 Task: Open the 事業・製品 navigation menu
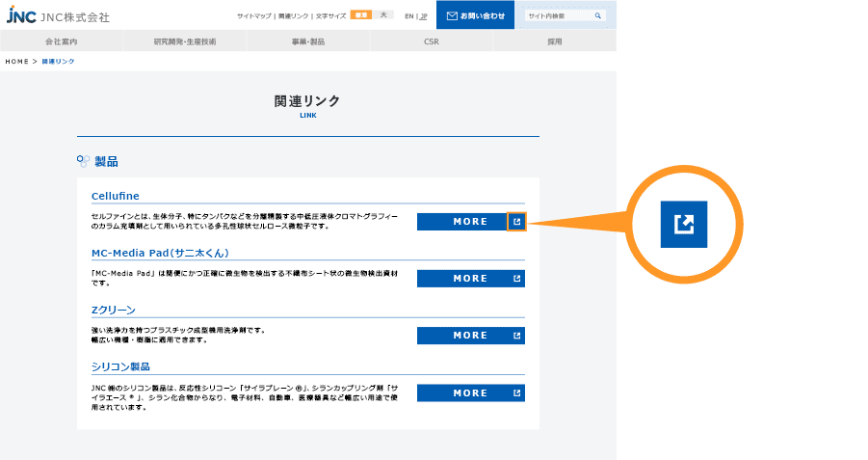[308, 41]
